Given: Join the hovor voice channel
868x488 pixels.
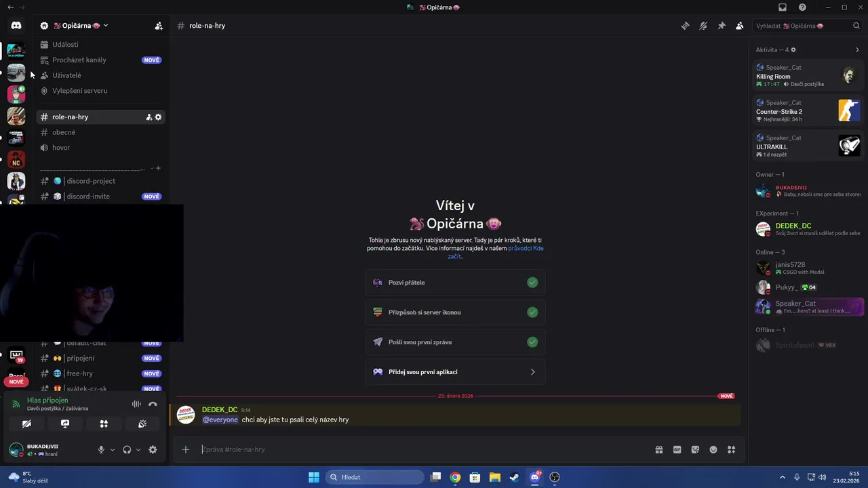Looking at the screenshot, I should coord(100,148).
